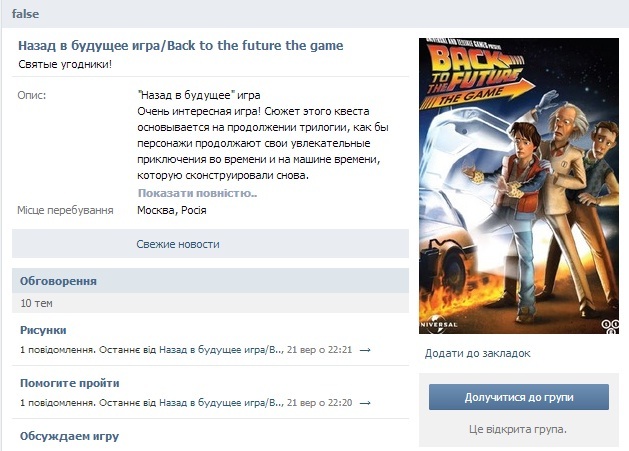Open the Помогите пройти discussion topic
This screenshot has width=629, height=451.
tap(69, 383)
